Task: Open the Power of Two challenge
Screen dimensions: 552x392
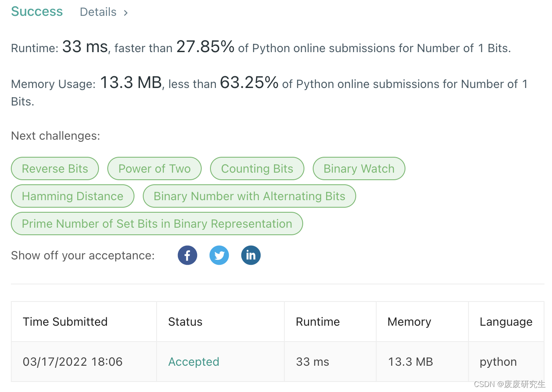Action: [x=154, y=168]
